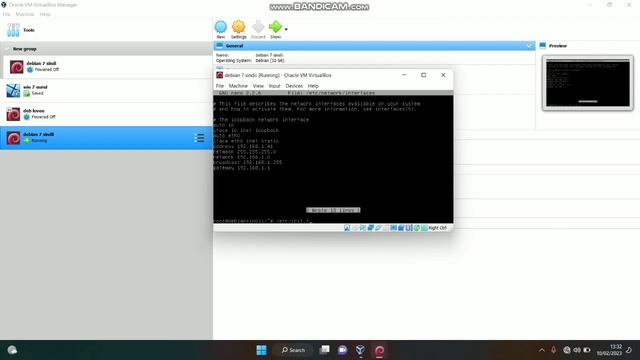Open the running machine's list menu icon

(x=199, y=138)
